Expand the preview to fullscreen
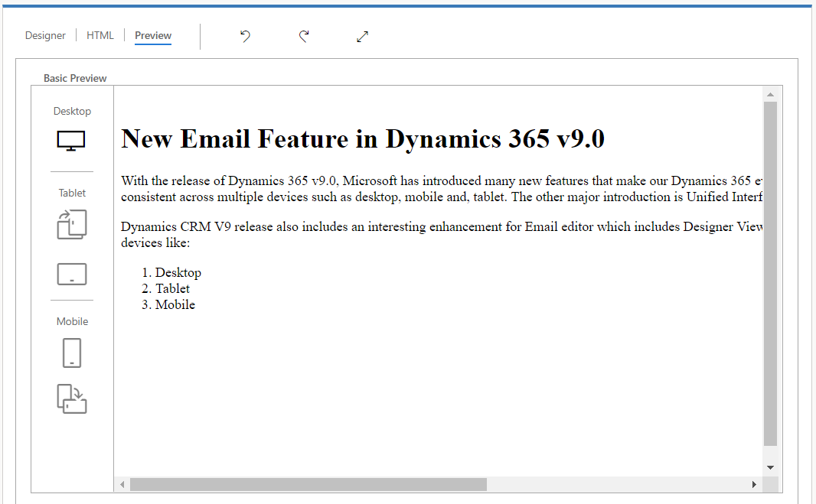This screenshot has height=504, width=816. point(362,36)
